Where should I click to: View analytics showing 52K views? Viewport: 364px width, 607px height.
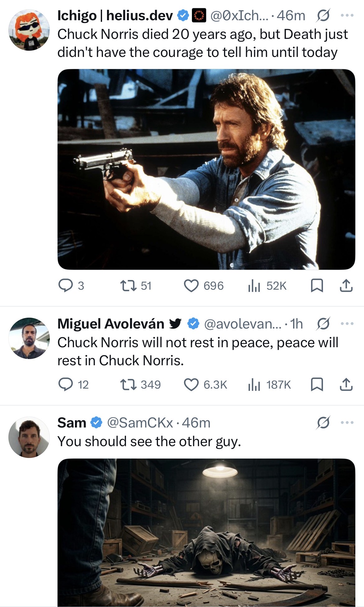pos(267,286)
